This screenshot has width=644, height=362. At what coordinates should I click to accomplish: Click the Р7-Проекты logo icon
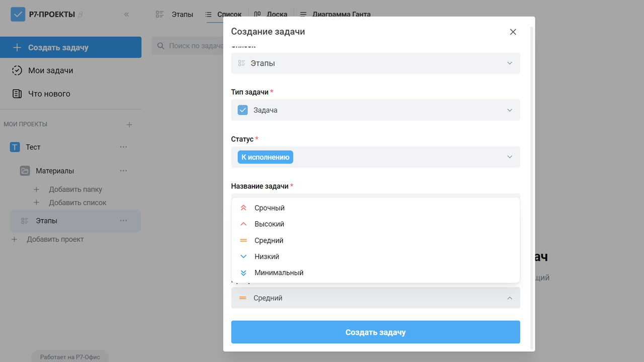coord(18,14)
